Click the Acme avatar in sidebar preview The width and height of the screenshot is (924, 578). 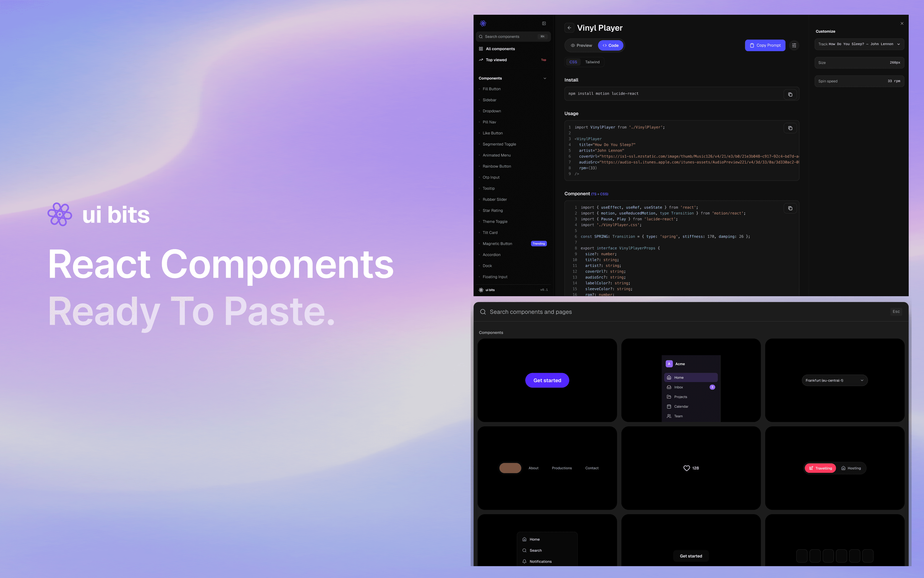coord(669,364)
